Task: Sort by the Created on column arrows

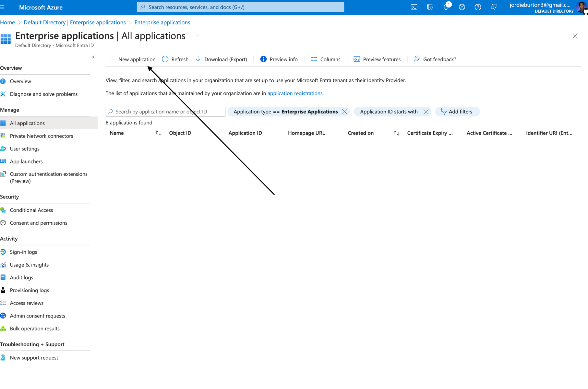Action: click(396, 133)
